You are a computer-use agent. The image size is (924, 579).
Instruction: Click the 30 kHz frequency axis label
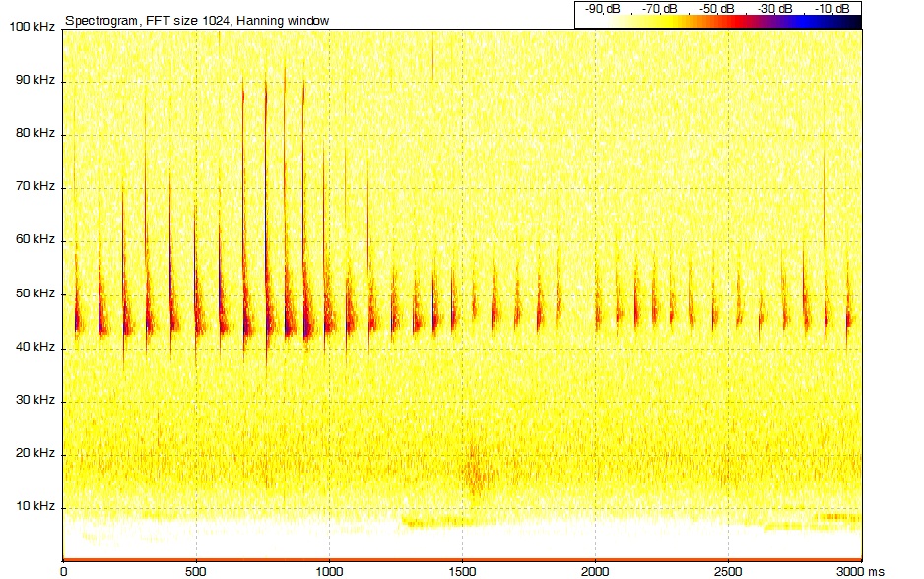coord(35,400)
